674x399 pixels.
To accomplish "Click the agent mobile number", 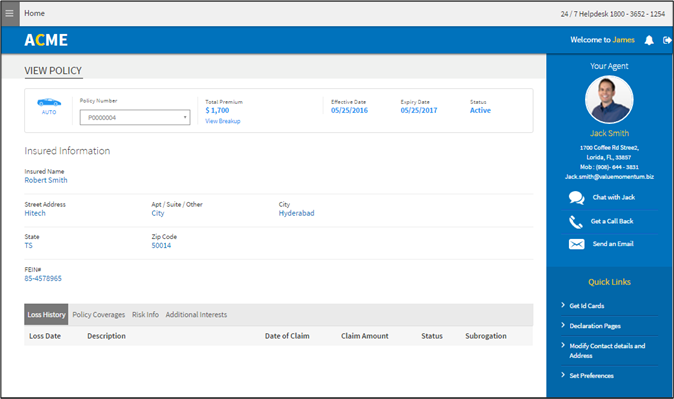I will click(609, 167).
